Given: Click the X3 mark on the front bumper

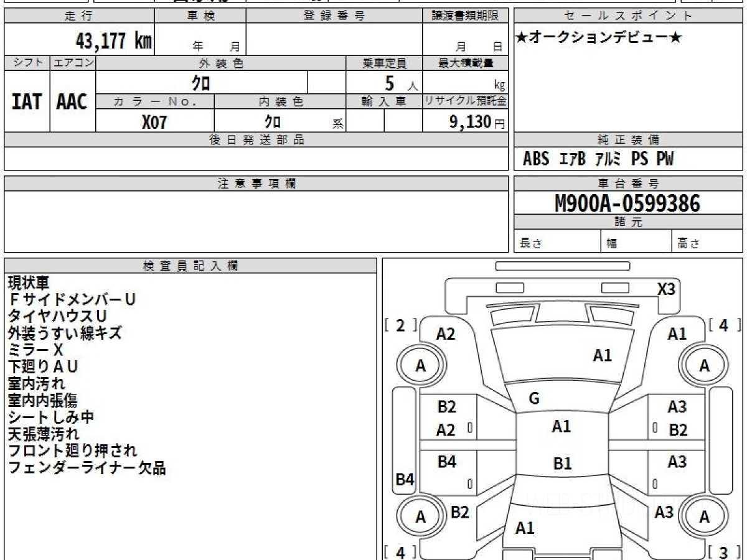Looking at the screenshot, I should click(x=666, y=289).
